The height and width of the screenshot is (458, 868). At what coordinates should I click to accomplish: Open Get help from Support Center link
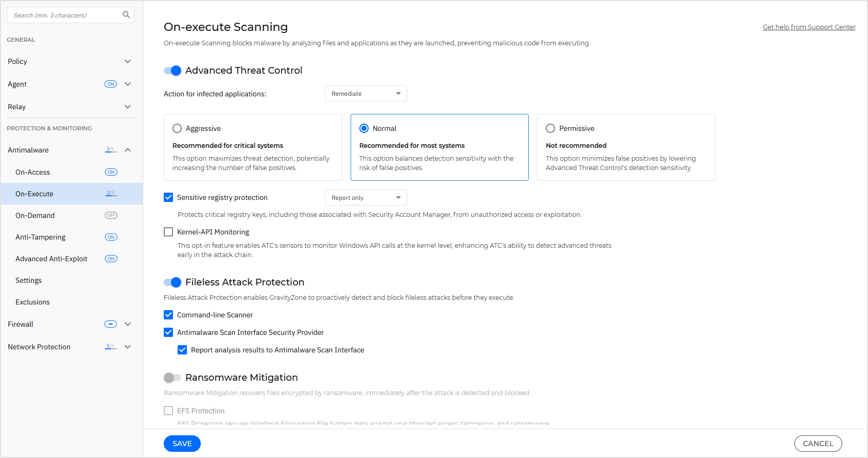click(x=809, y=27)
